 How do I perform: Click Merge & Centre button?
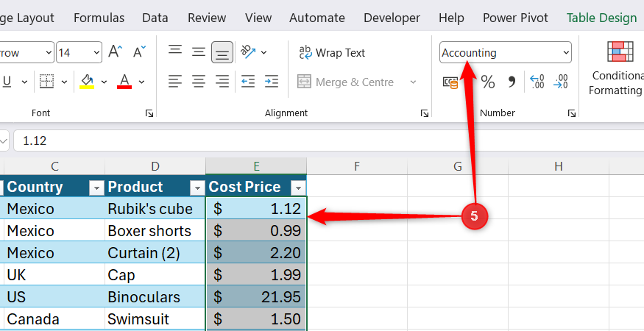346,82
